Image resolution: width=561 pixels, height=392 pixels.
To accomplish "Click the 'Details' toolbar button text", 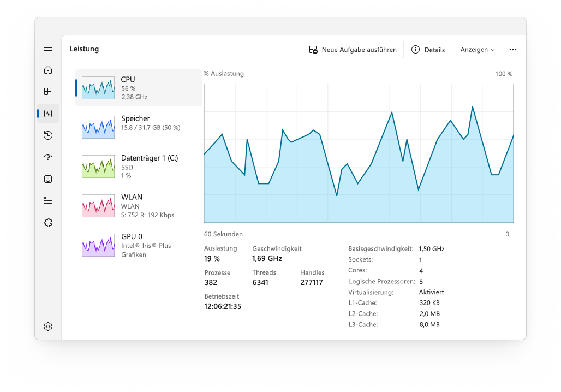I will pos(435,50).
